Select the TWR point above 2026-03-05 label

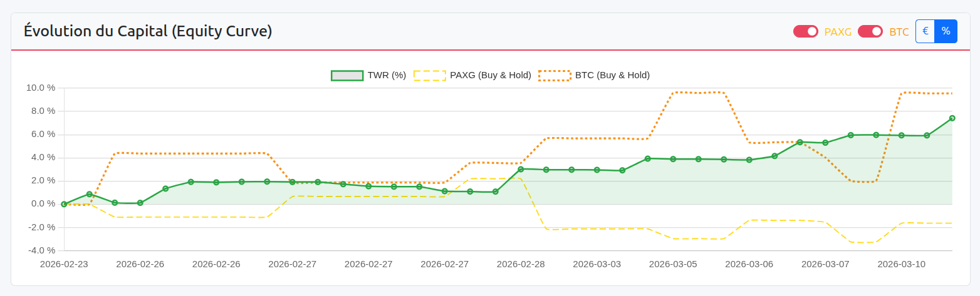[673, 159]
